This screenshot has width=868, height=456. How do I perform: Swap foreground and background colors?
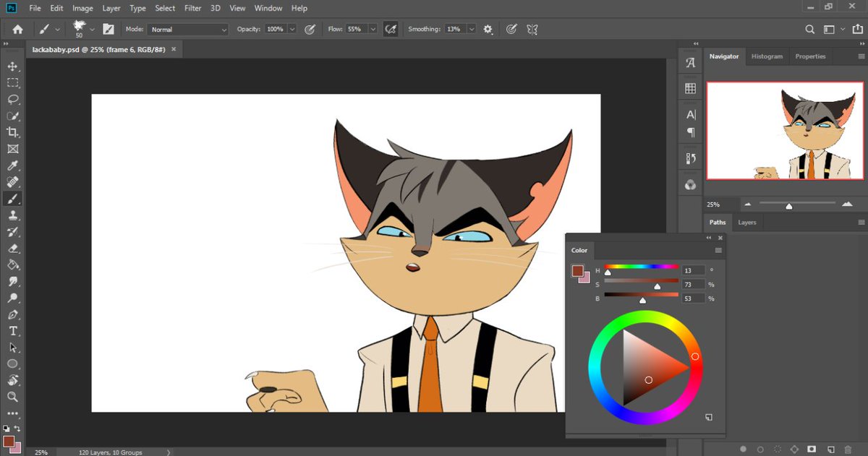point(17,428)
